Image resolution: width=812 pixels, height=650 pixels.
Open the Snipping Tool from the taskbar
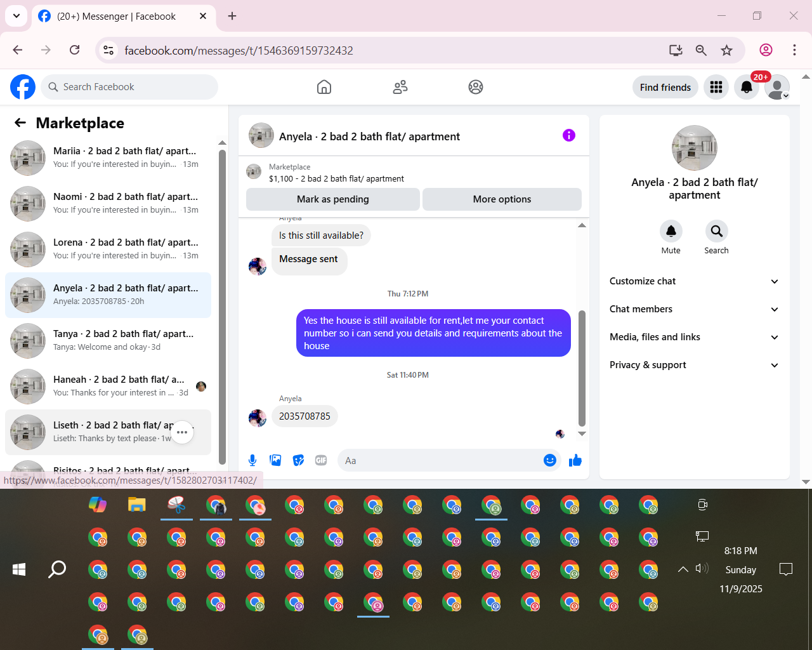176,505
